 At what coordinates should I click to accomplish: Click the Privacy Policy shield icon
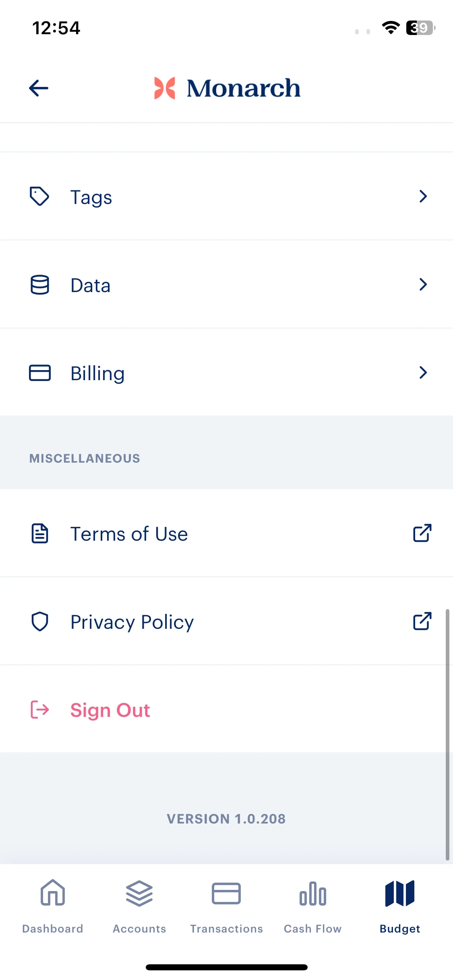(x=40, y=622)
